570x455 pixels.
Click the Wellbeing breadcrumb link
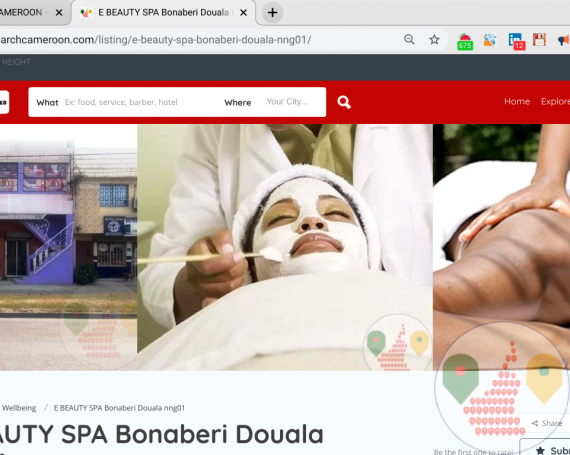click(x=19, y=408)
